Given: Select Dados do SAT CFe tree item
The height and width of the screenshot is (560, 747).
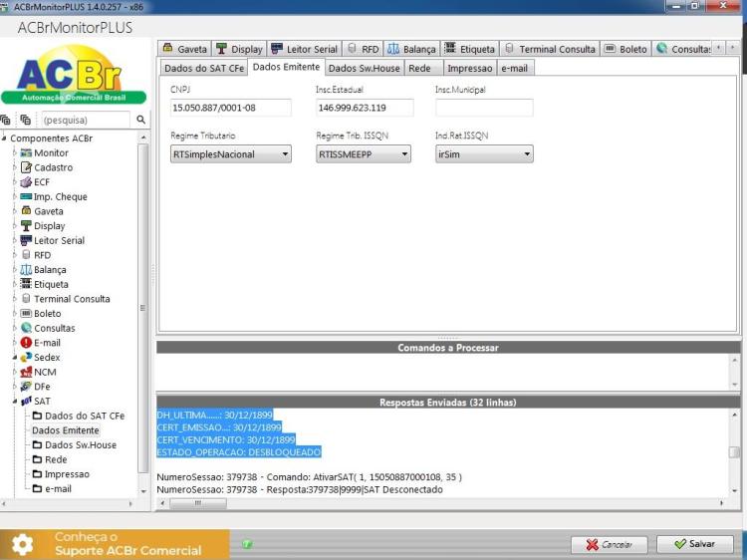Looking at the screenshot, I should (85, 416).
